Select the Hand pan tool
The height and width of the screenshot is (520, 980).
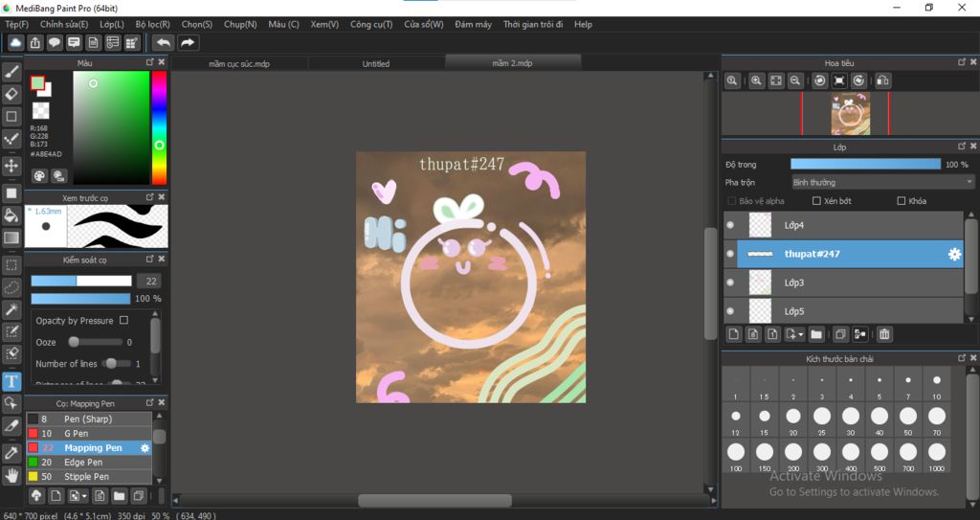point(11,476)
